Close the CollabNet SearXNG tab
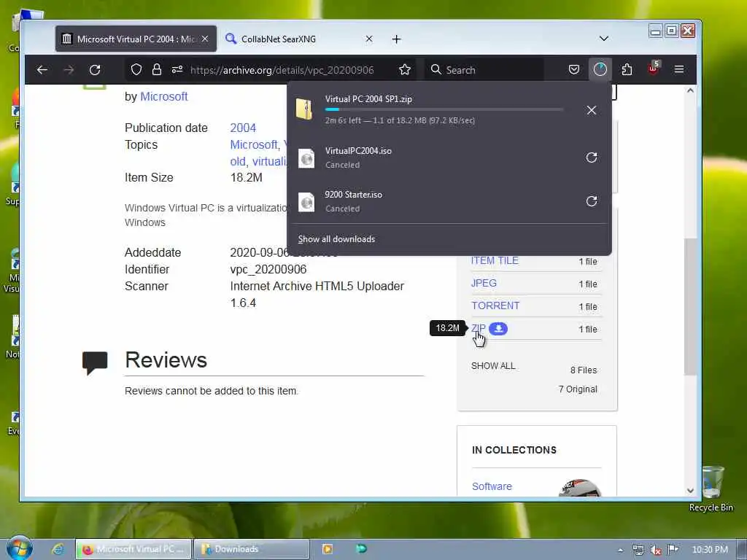 click(368, 39)
